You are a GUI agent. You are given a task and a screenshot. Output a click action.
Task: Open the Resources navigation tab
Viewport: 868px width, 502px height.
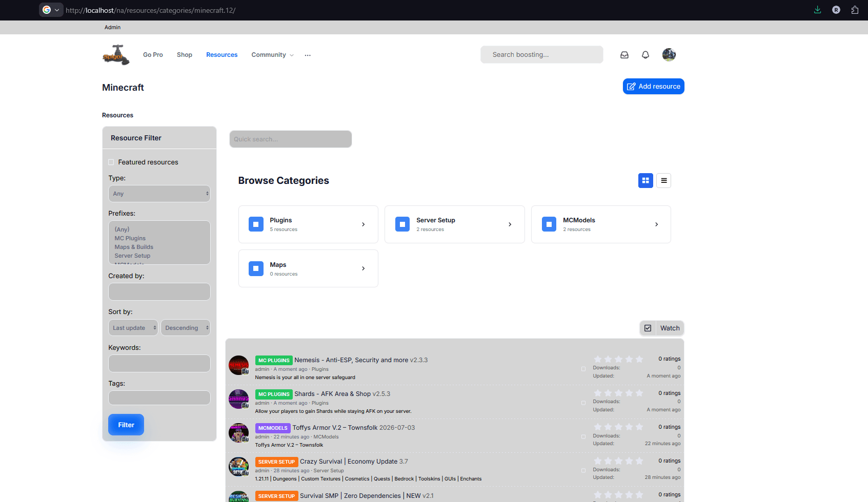222,55
